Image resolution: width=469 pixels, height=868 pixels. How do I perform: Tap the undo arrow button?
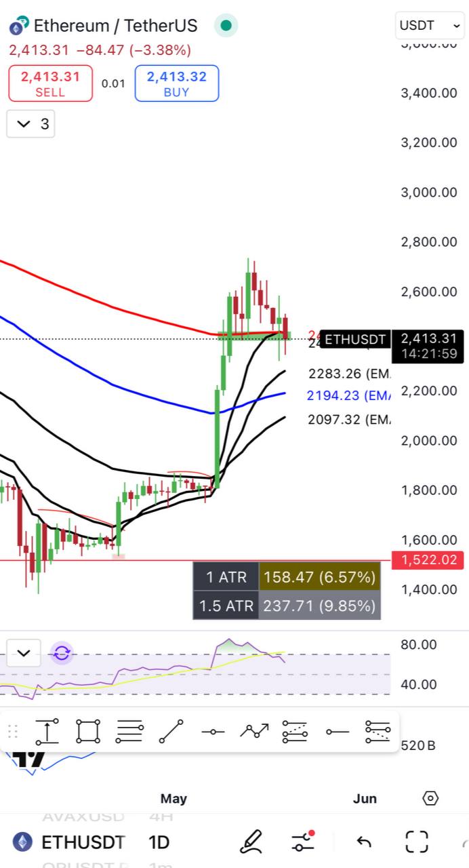click(x=364, y=842)
